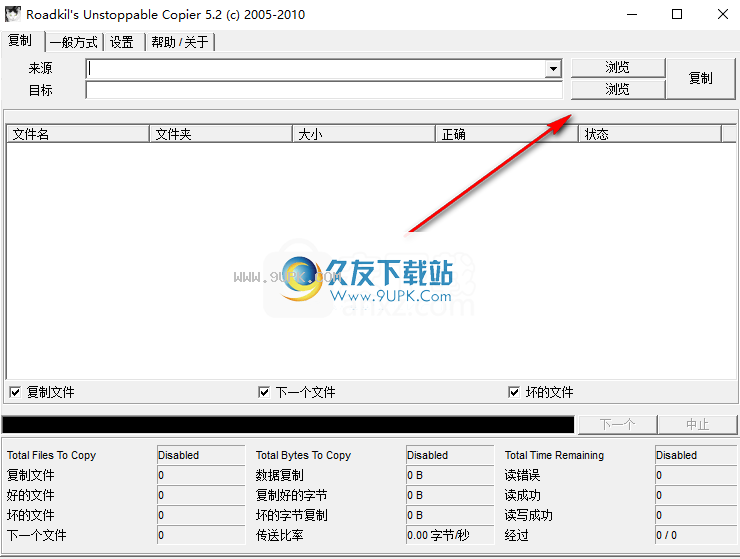
Task: Expand the 来源 source dropdown arrow
Action: click(x=553, y=69)
